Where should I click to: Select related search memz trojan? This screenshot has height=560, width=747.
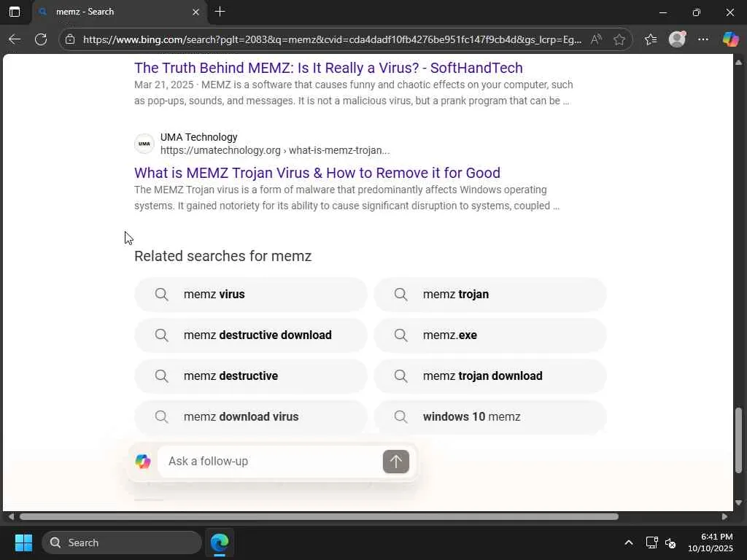(x=490, y=295)
